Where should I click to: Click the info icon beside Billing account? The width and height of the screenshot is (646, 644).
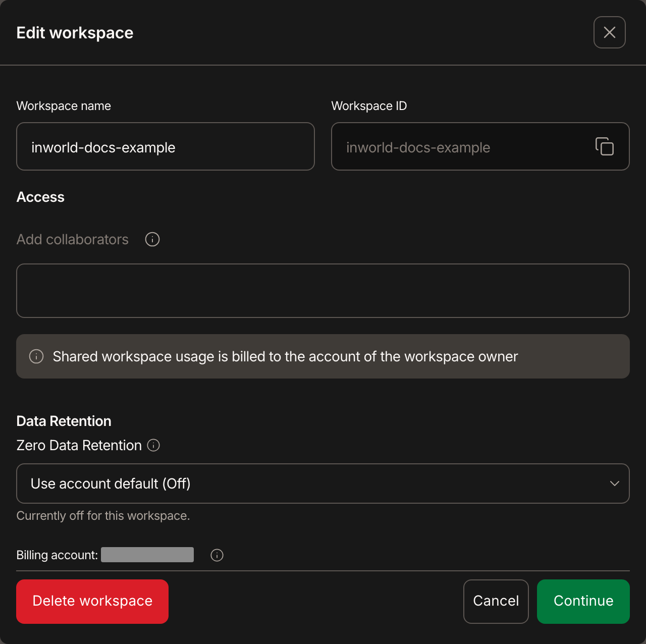pos(217,555)
